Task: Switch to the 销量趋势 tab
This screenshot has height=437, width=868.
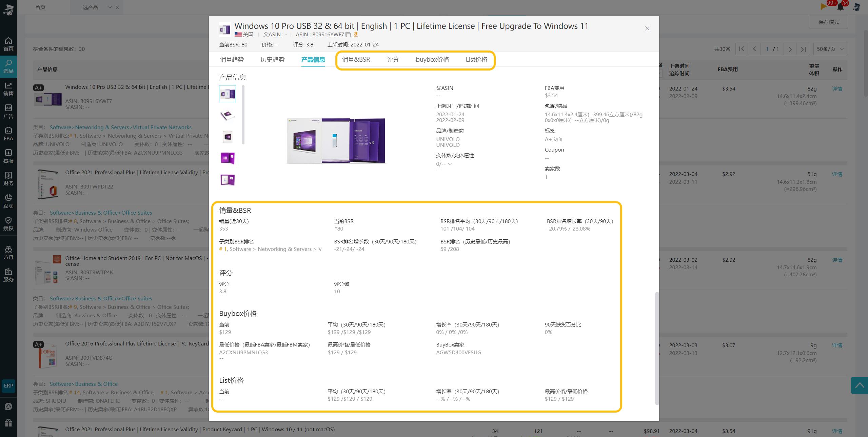Action: tap(232, 60)
